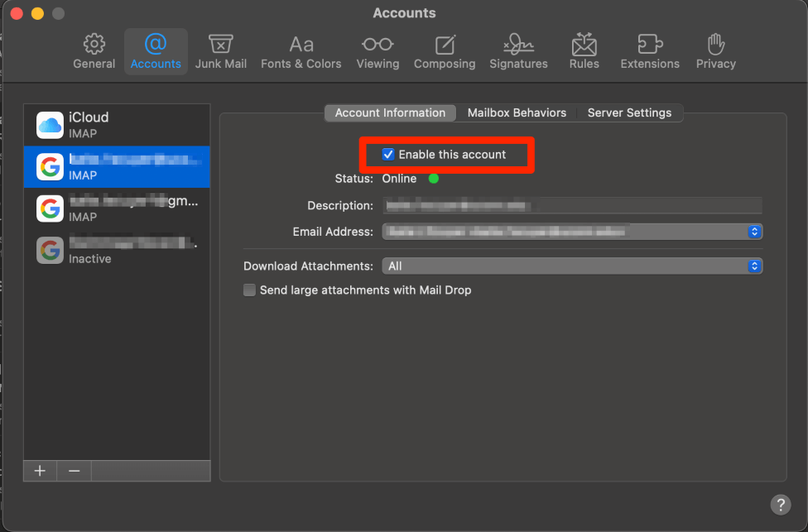This screenshot has width=808, height=532.
Task: Uncheck Enable this account checkbox
Action: (x=388, y=155)
